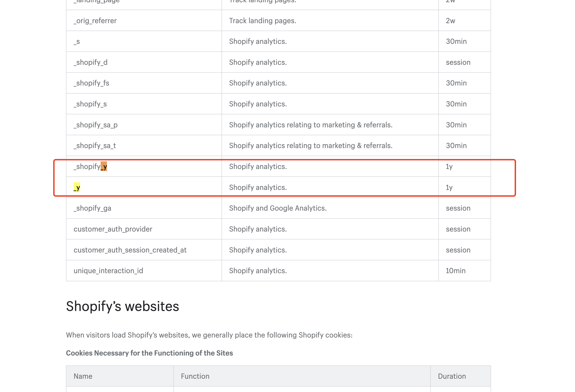This screenshot has height=392, width=575.
Task: Click the Duration column header
Action: coord(452,376)
